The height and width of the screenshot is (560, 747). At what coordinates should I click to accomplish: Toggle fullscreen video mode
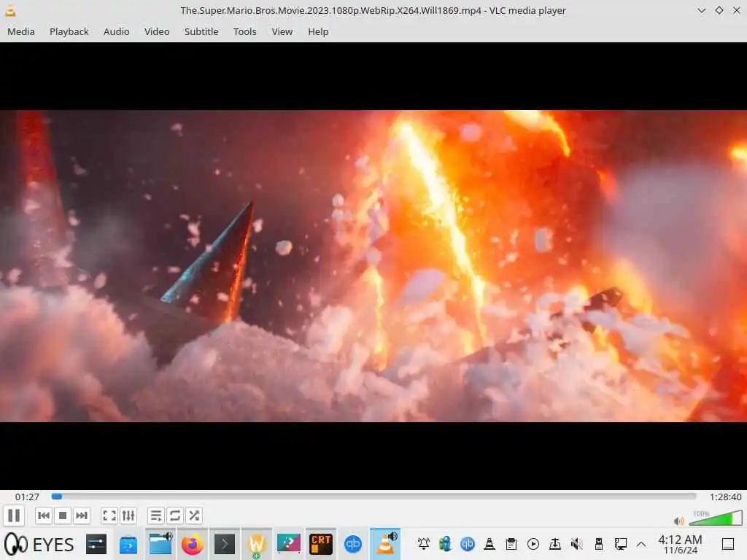pyautogui.click(x=109, y=516)
